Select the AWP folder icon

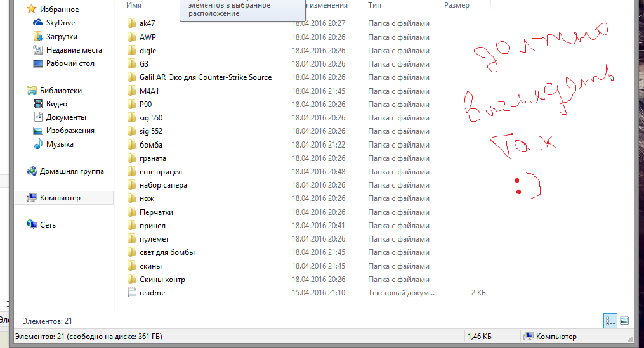point(132,37)
